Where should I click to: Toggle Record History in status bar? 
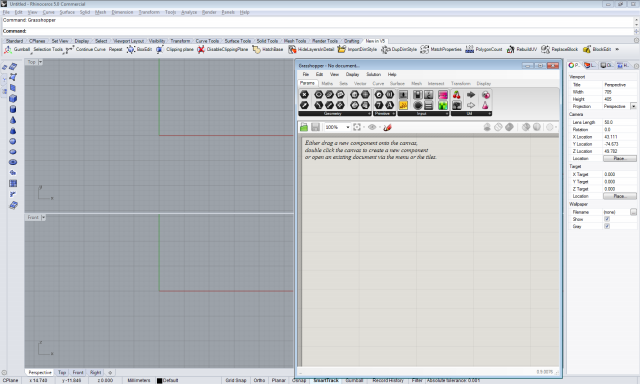[388, 380]
